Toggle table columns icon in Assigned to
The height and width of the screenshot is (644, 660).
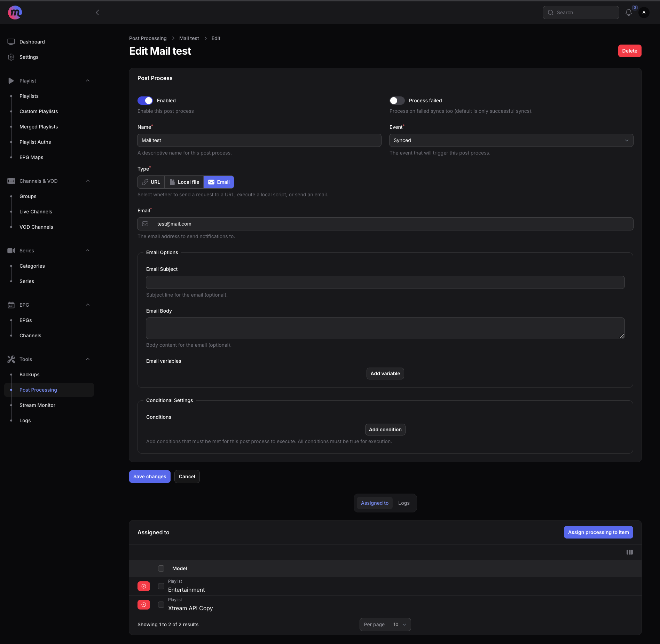click(629, 552)
